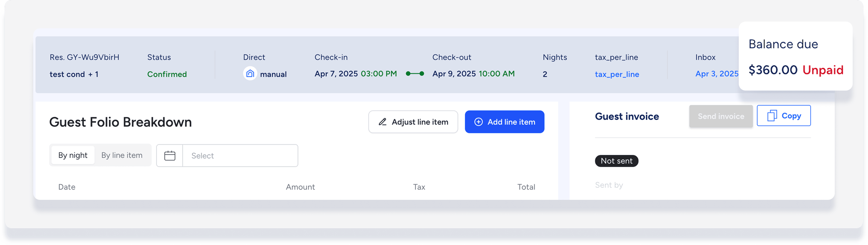Click the pencil icon on Adjust line item

coord(382,122)
